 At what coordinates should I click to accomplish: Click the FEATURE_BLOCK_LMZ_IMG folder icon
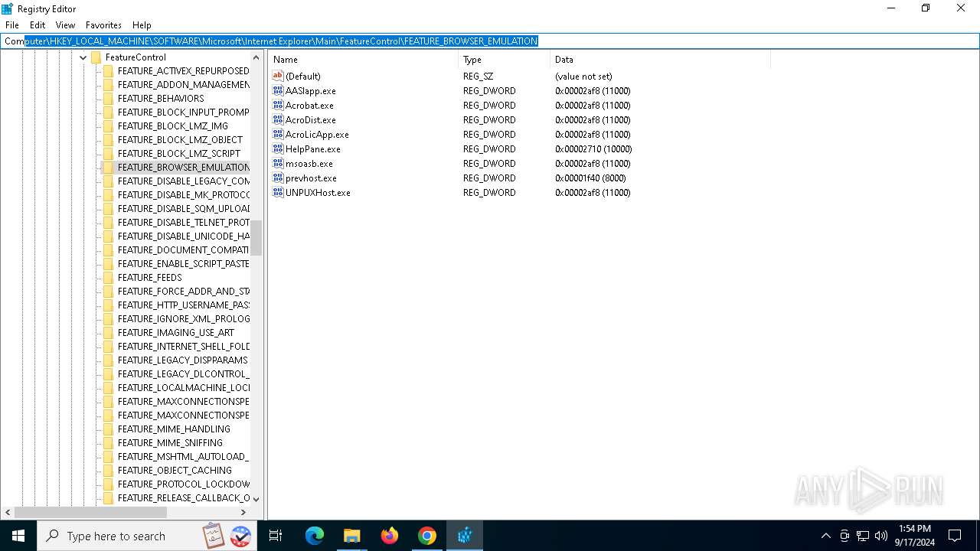point(108,126)
